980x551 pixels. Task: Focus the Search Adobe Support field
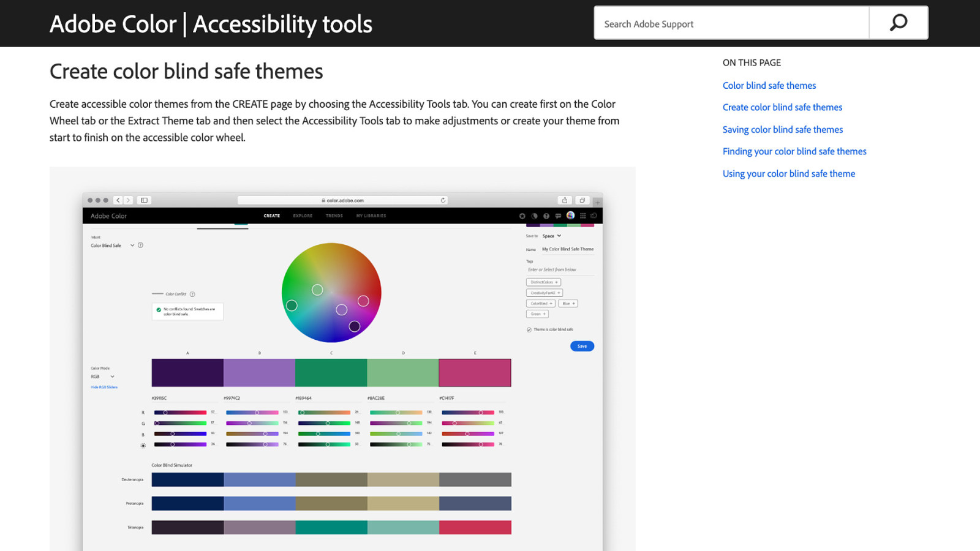click(731, 23)
